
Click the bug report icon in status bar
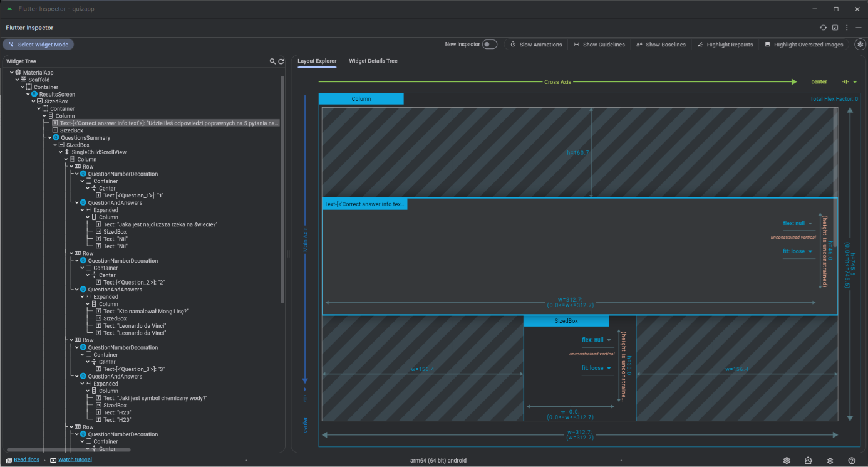tap(830, 461)
